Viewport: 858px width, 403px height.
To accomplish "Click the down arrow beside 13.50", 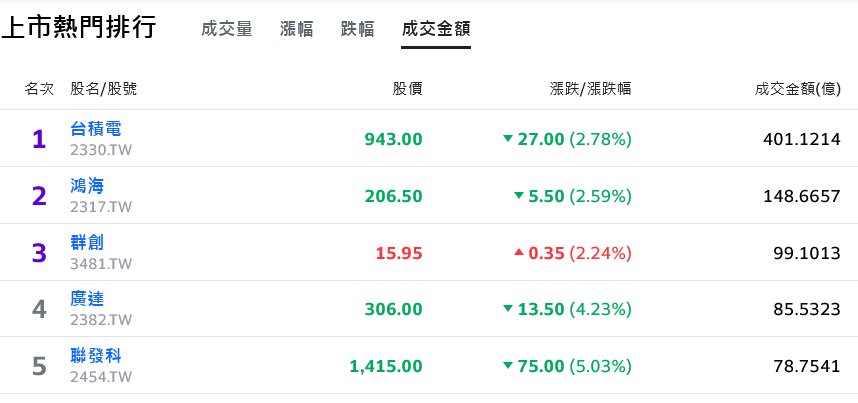I will [x=508, y=309].
